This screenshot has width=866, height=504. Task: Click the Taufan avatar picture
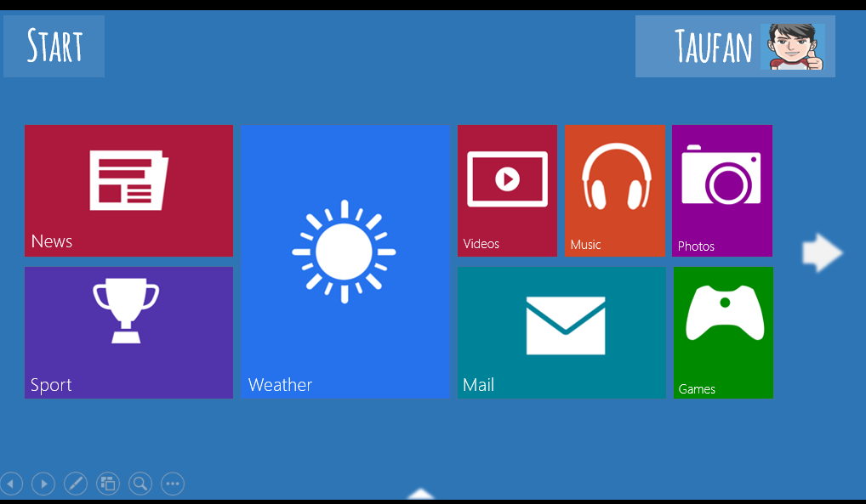(x=793, y=47)
